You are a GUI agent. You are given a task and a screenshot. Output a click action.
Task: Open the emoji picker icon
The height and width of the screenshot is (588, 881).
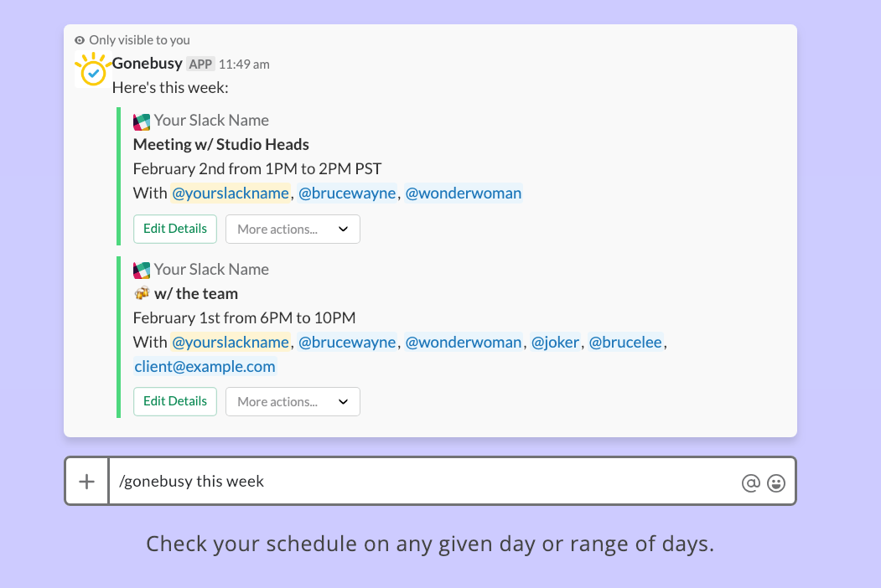pos(775,482)
